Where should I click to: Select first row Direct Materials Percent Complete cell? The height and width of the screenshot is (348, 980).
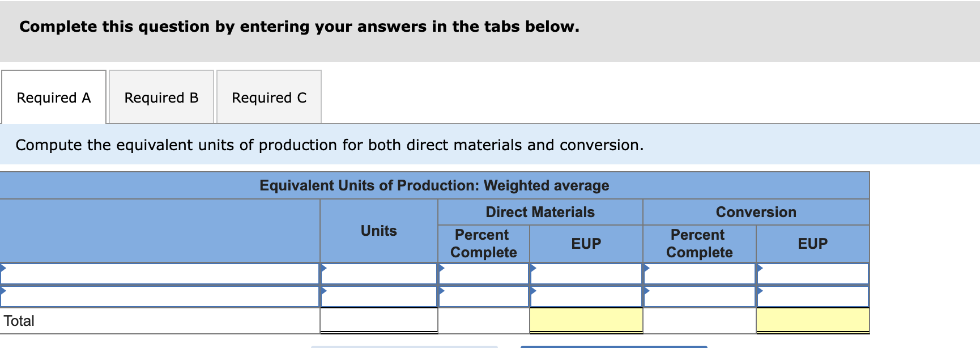coord(484,274)
